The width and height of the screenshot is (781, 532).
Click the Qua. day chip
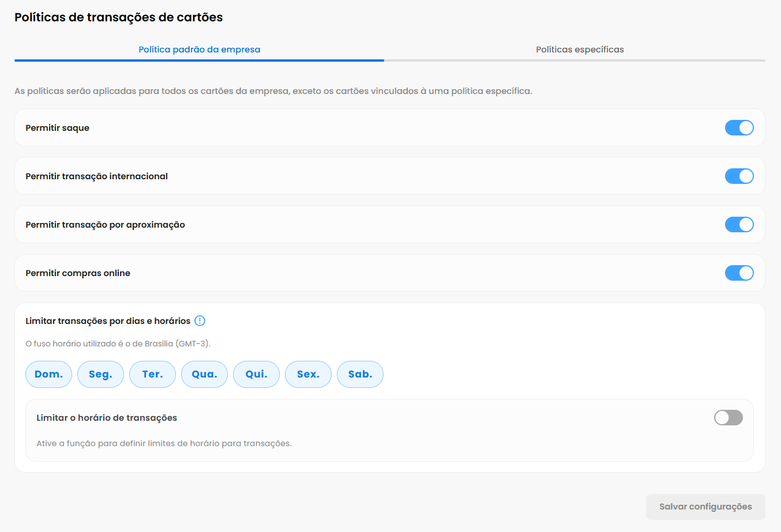[204, 375]
